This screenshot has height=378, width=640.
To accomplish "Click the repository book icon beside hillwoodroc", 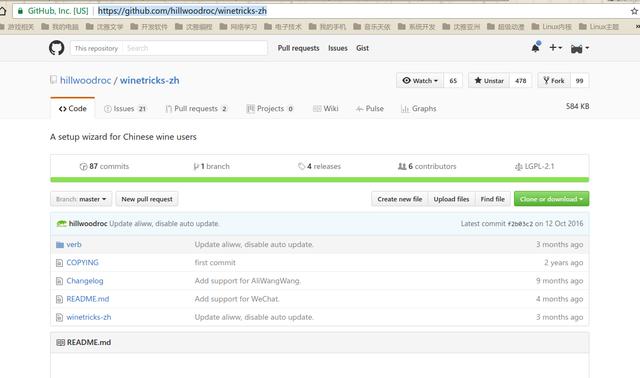I will [53, 80].
